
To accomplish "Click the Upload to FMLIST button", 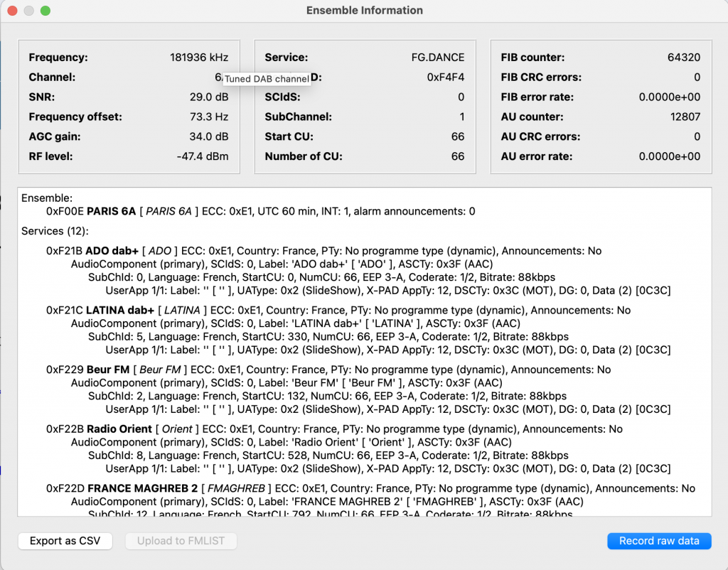I will [x=181, y=541].
